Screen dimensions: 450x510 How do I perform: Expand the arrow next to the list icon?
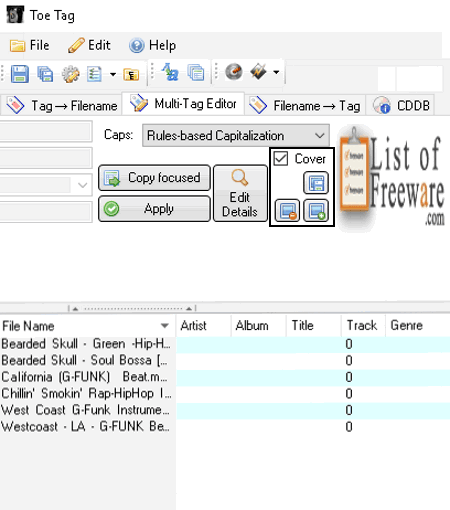[113, 74]
